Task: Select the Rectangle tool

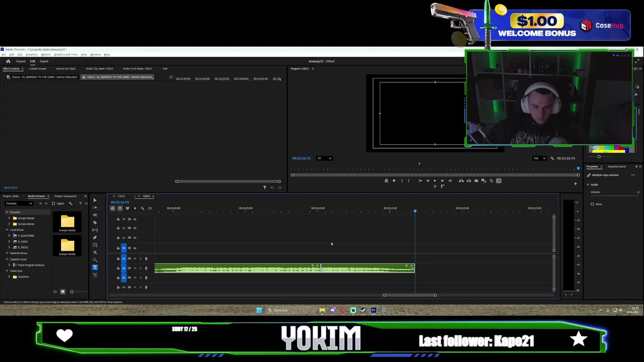Action: point(95,245)
